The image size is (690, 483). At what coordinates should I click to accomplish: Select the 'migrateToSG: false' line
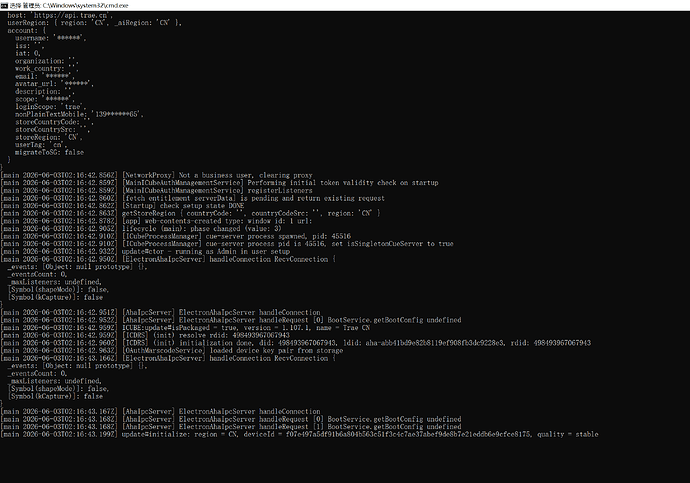click(x=49, y=152)
